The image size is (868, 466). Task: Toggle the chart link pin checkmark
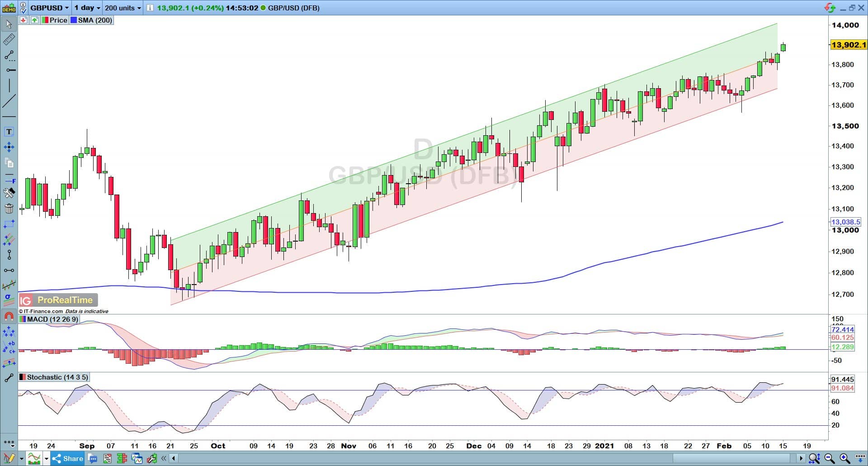tap(23, 8)
